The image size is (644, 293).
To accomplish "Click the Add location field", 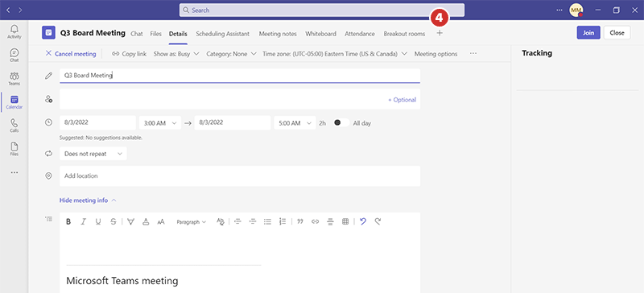I will [x=240, y=176].
